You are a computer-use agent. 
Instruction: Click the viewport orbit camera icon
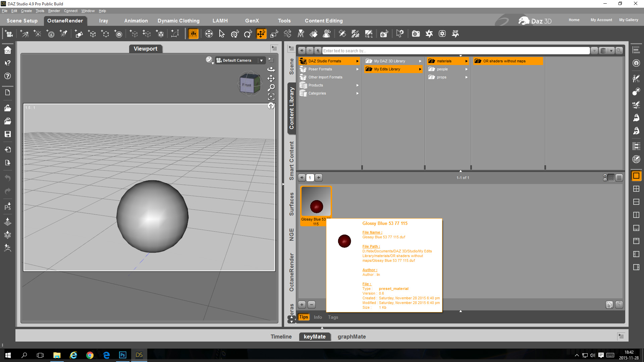click(271, 69)
